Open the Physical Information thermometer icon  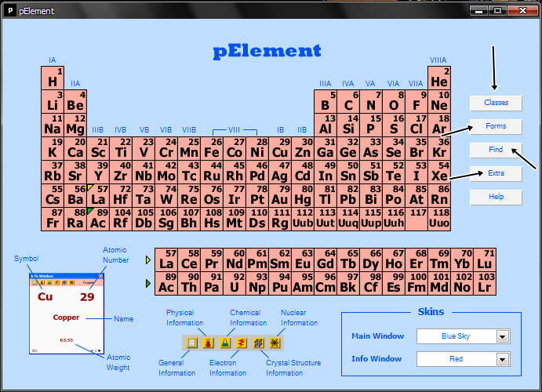click(207, 343)
